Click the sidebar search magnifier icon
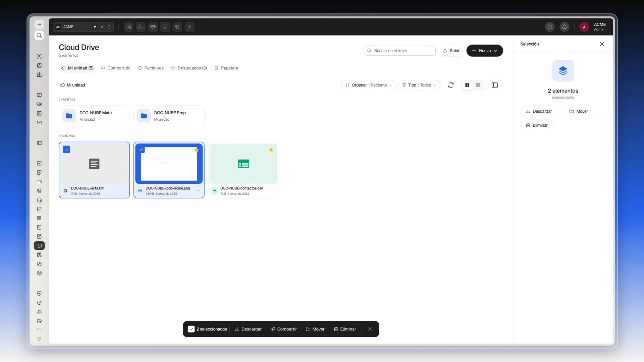The width and height of the screenshot is (644, 362). click(39, 36)
